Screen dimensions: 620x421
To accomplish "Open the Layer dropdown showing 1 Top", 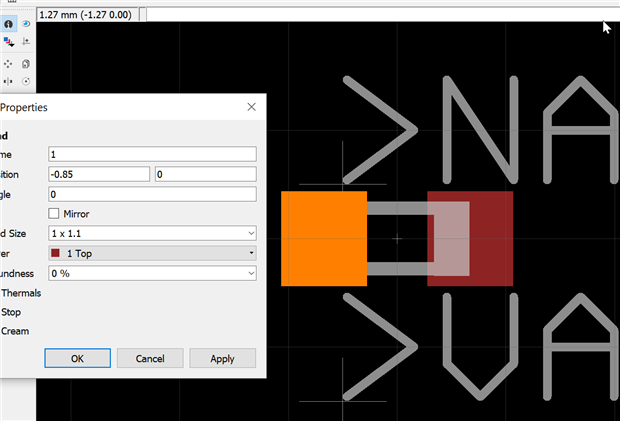I will pyautogui.click(x=152, y=253).
